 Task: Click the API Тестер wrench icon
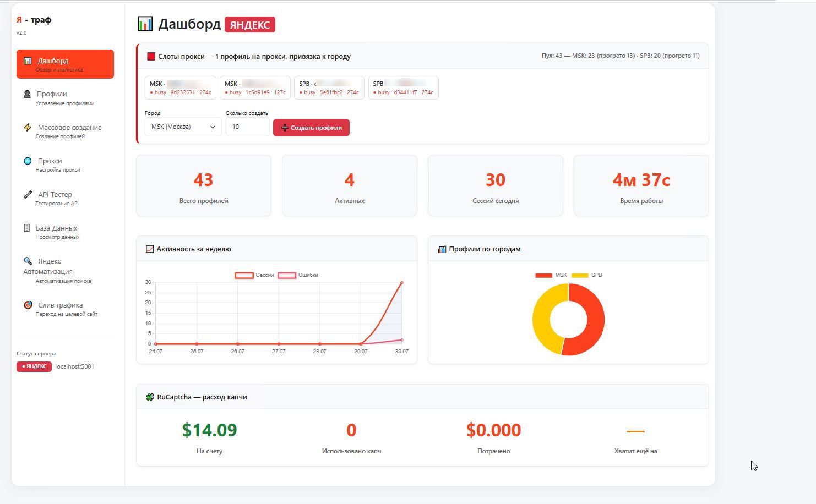(x=28, y=194)
